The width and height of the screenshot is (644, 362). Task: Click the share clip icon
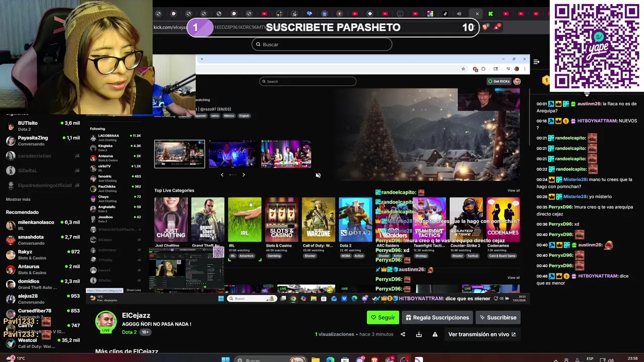(403, 334)
